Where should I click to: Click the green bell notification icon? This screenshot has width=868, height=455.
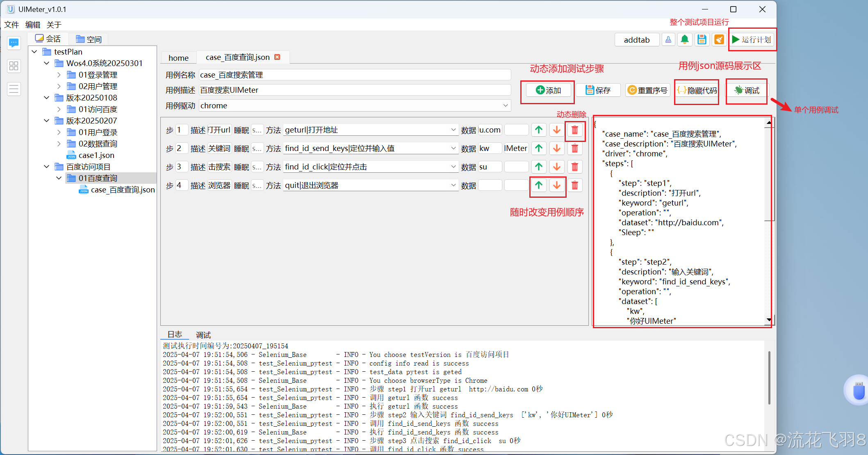coord(684,39)
